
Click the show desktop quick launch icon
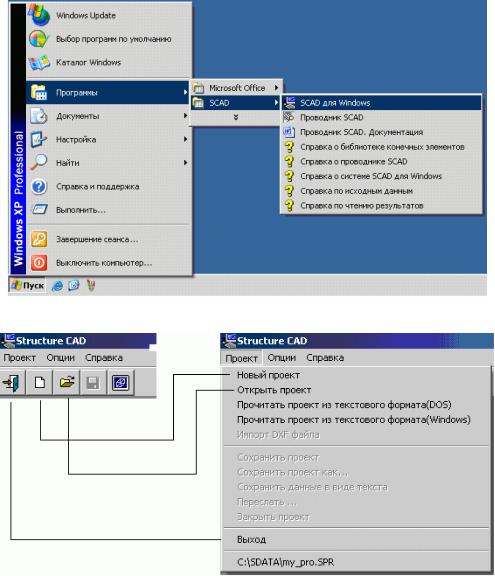(x=74, y=285)
